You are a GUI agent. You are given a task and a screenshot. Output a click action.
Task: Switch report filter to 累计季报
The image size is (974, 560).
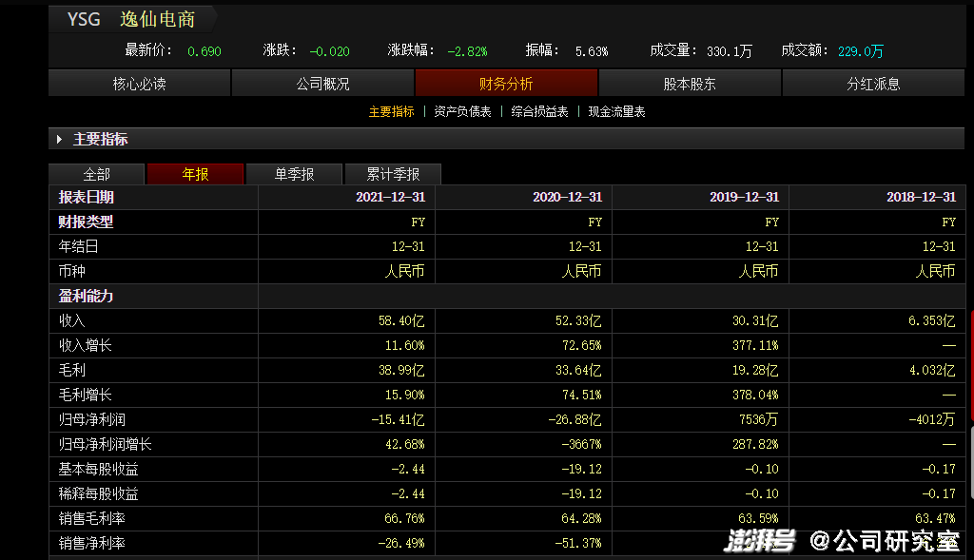point(393,174)
